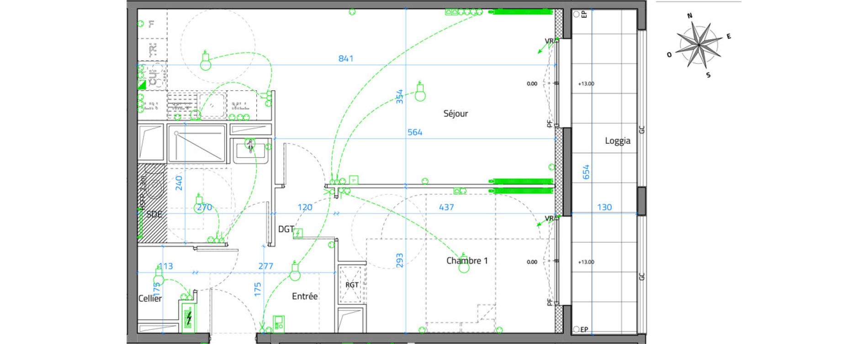Click the Entrée room label
Image resolution: width=868 pixels, height=344 pixels.
tap(305, 296)
